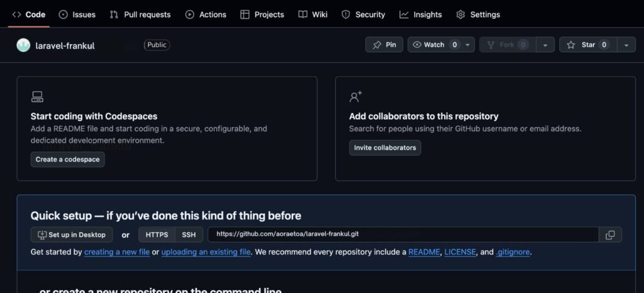Invite collaborators to the repository
The image size is (644, 293).
click(385, 148)
